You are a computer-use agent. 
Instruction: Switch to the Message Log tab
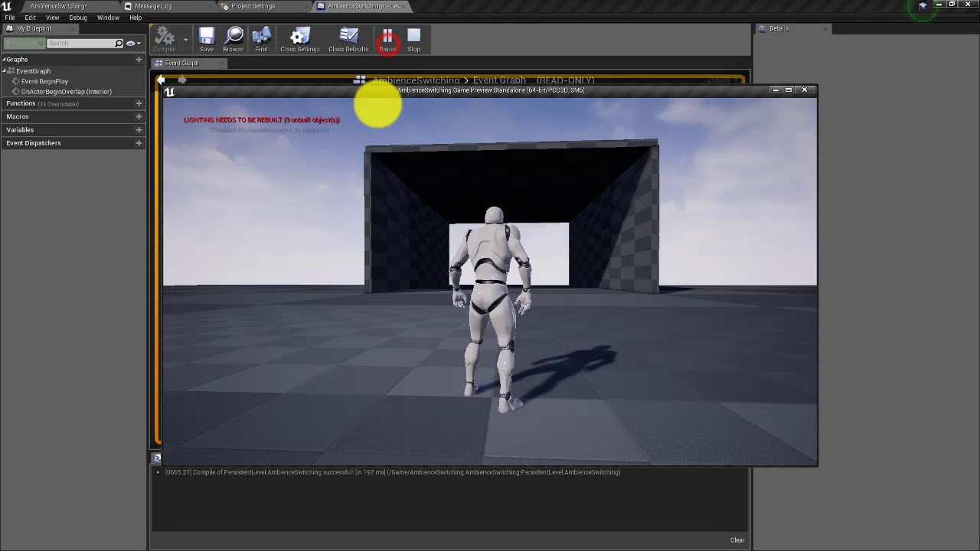pos(152,6)
